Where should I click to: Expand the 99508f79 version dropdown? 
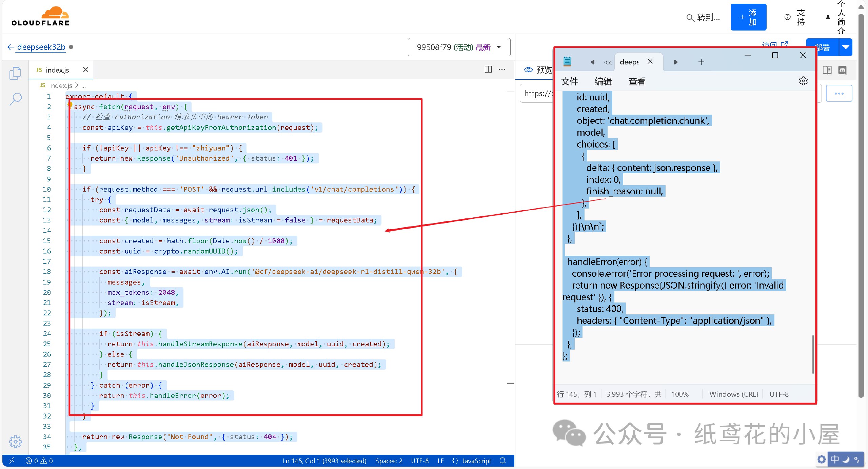pos(459,47)
